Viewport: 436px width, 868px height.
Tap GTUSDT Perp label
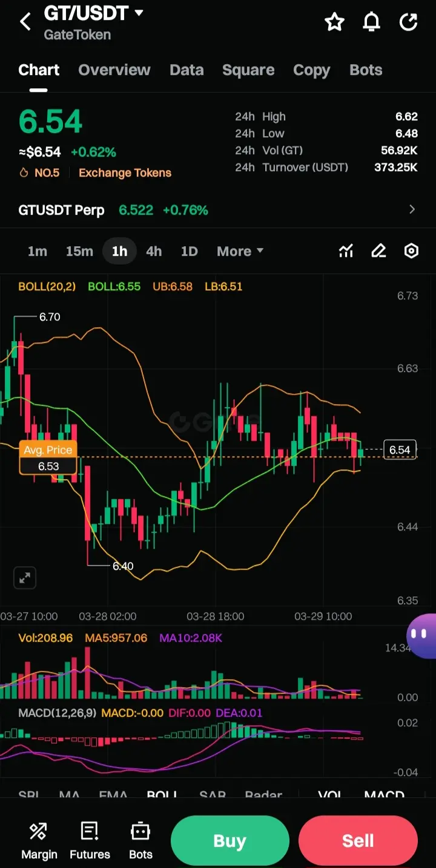point(61,210)
